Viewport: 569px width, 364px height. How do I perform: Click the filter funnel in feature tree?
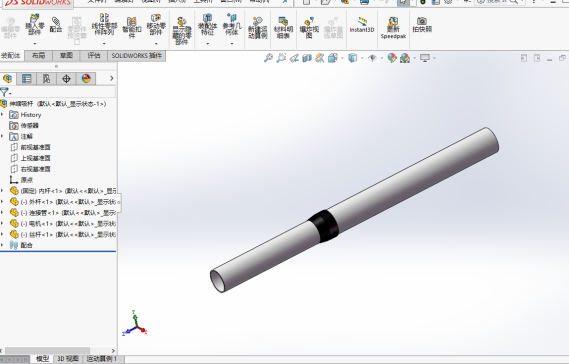[4, 92]
